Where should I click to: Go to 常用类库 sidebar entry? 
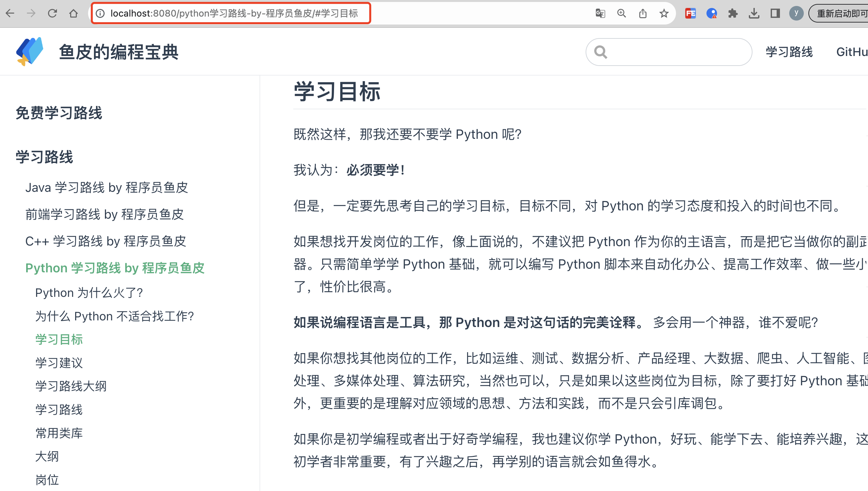(x=59, y=433)
